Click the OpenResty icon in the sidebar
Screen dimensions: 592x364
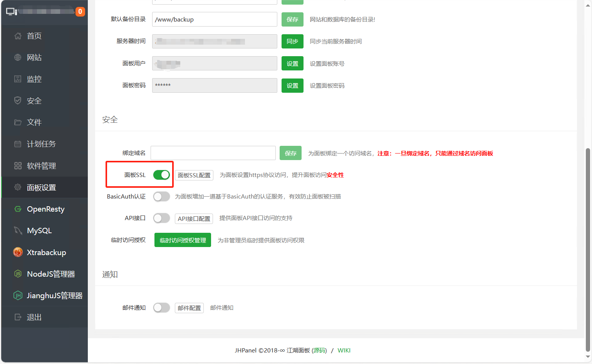18,209
